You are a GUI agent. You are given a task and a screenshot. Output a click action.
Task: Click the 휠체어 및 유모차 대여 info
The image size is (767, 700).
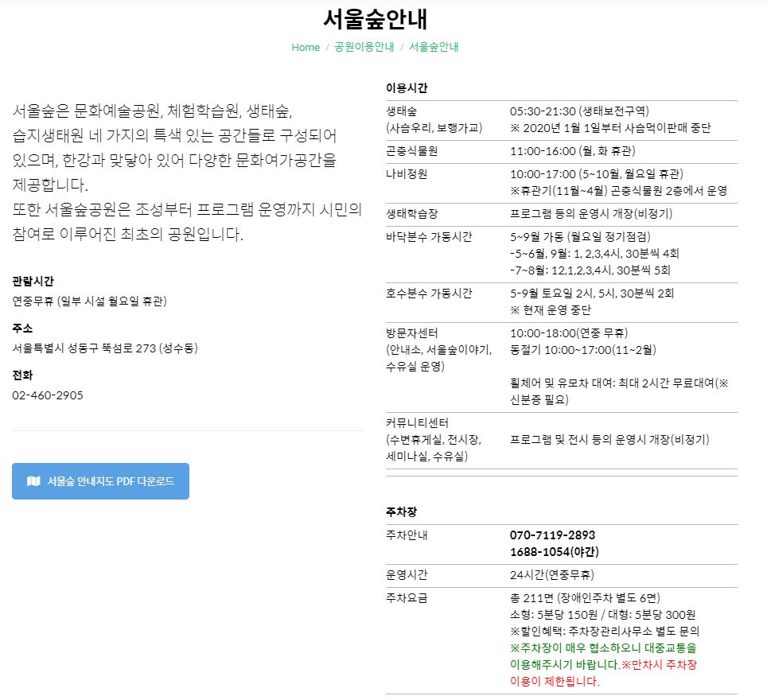click(619, 391)
